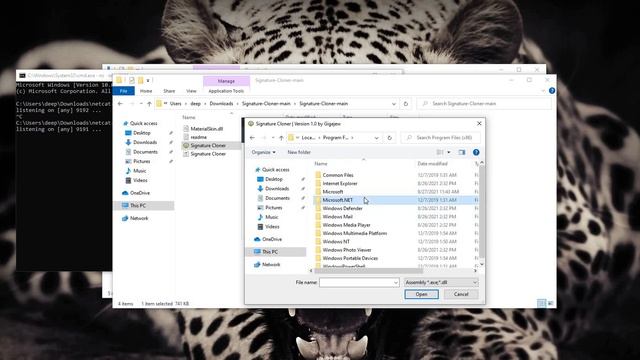
Task: Click the scroll-down arrow in dialog file list
Action: point(482,264)
